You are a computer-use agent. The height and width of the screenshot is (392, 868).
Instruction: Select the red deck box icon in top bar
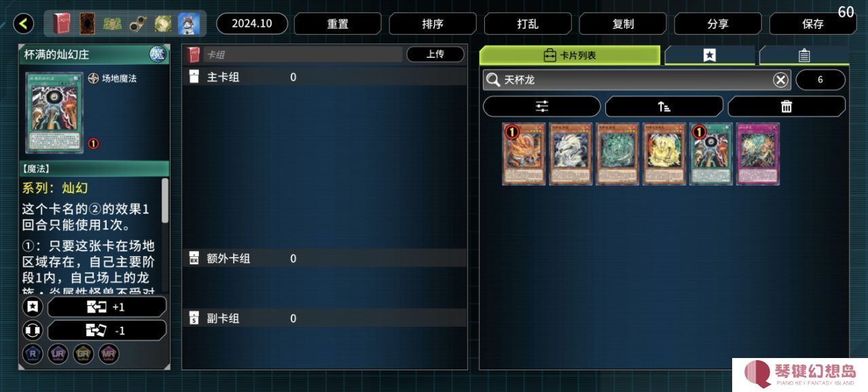pyautogui.click(x=61, y=24)
